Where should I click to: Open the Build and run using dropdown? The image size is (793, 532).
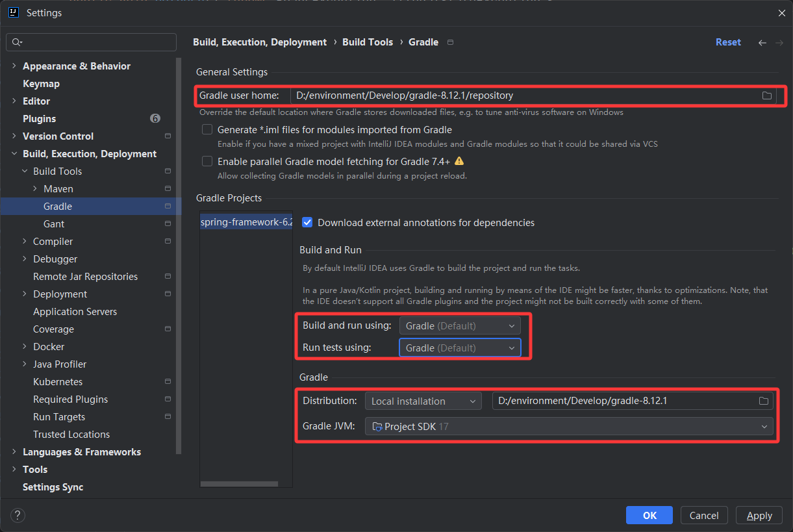(460, 325)
